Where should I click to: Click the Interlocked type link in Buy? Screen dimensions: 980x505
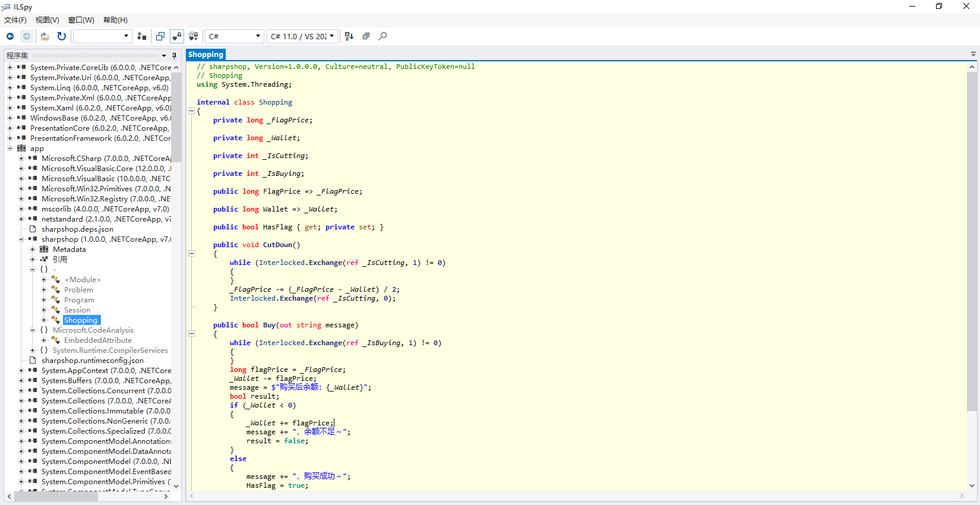pyautogui.click(x=282, y=343)
